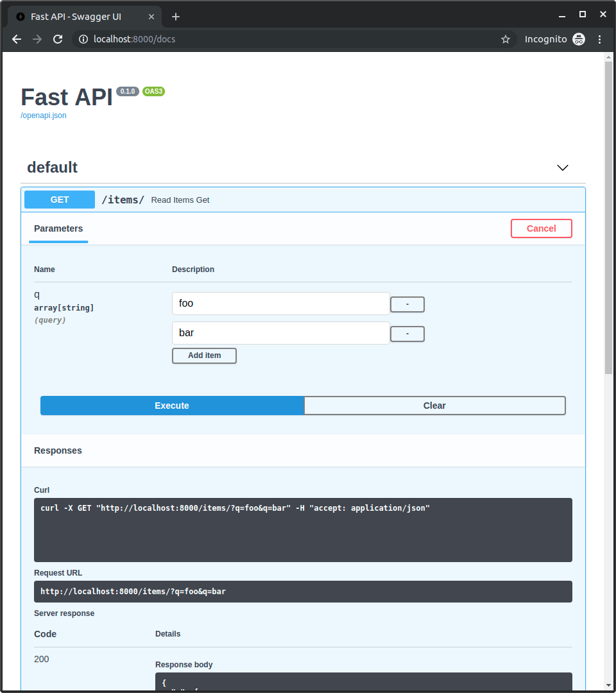Click the vertical page scrollbar thumb
This screenshot has height=693, width=616.
click(608, 218)
